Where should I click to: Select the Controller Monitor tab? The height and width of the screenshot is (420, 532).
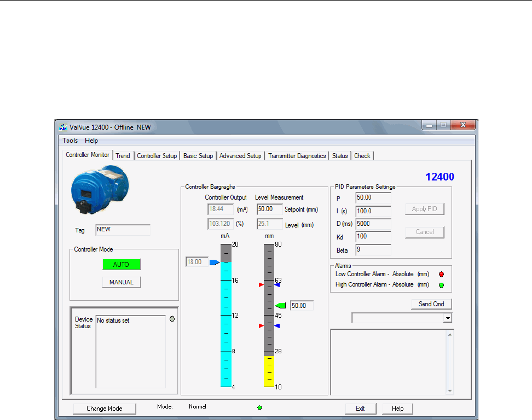(x=88, y=155)
